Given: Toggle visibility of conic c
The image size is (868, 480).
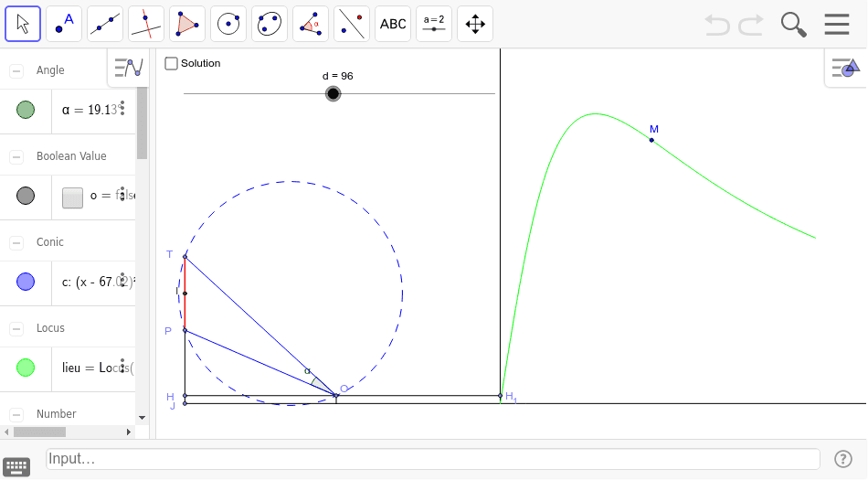Looking at the screenshot, I should tap(26, 282).
